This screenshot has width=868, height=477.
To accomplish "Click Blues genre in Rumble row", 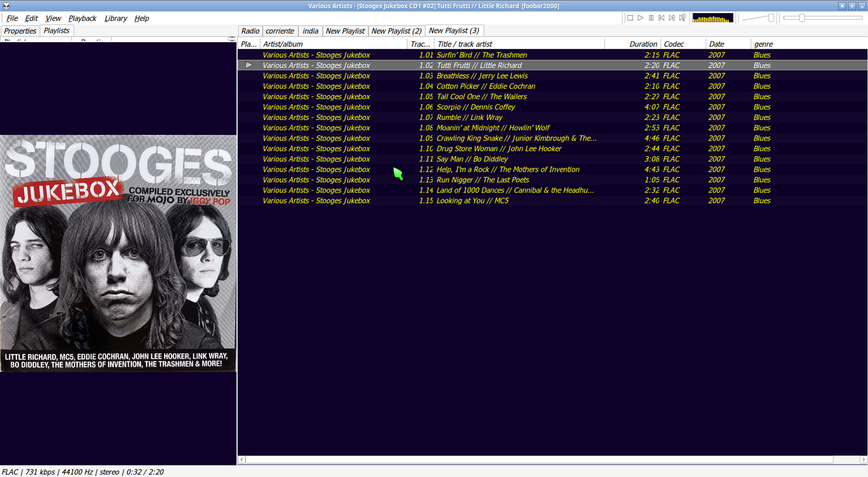I will (762, 117).
